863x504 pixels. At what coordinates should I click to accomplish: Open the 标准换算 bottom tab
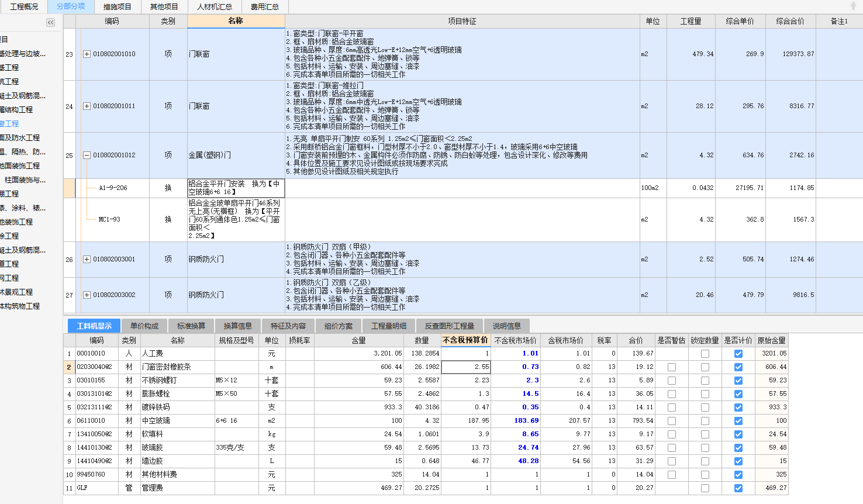click(x=191, y=326)
